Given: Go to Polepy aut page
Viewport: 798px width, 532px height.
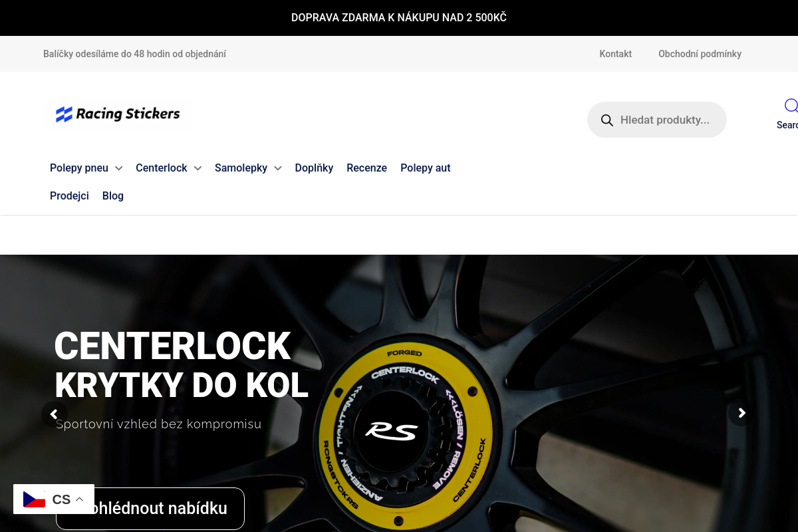Looking at the screenshot, I should coord(426,168).
